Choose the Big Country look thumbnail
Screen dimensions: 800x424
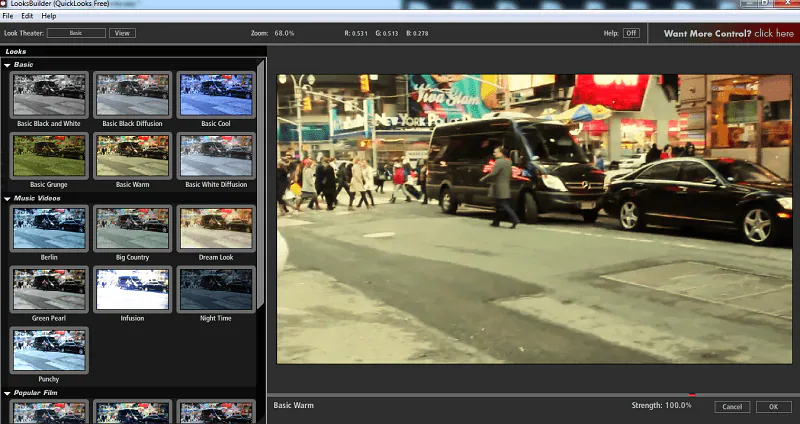132,229
